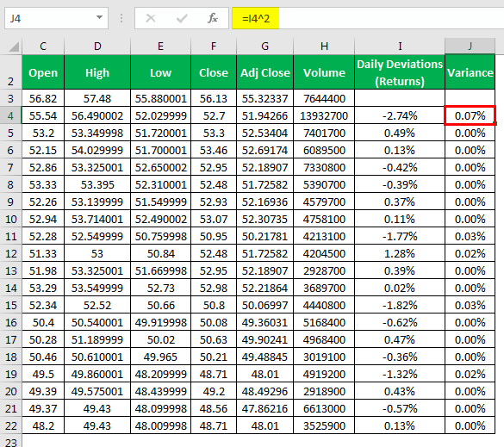Click the formula bar resize dots handle
This screenshot has height=447, width=504.
coord(121,18)
